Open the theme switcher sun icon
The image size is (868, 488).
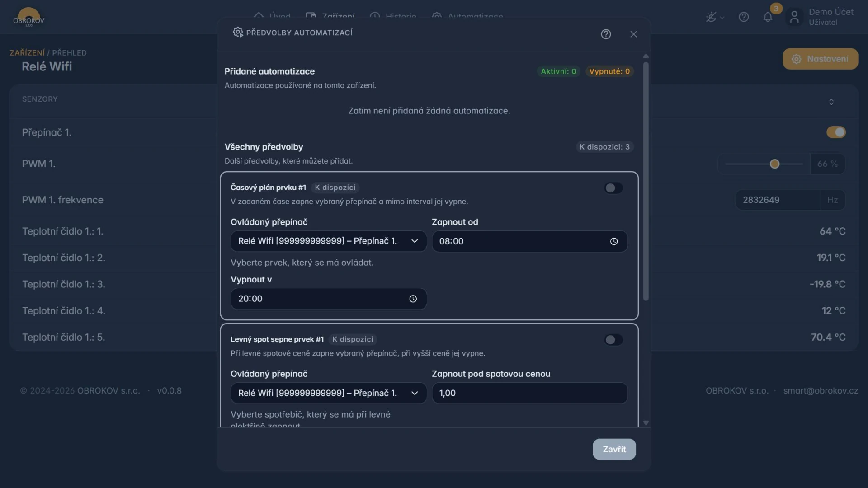pos(712,17)
